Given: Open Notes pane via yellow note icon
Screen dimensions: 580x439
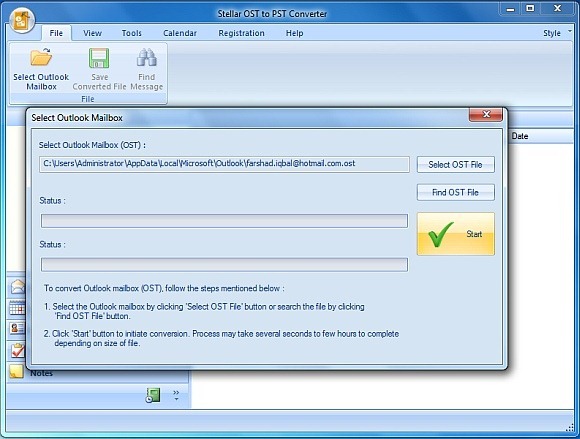Looking at the screenshot, I should pyautogui.click(x=16, y=372).
